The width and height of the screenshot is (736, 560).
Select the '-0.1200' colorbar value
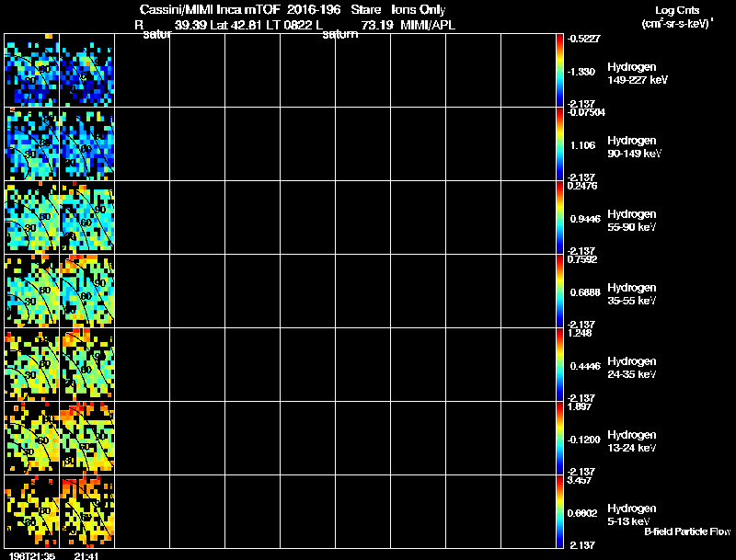[583, 440]
